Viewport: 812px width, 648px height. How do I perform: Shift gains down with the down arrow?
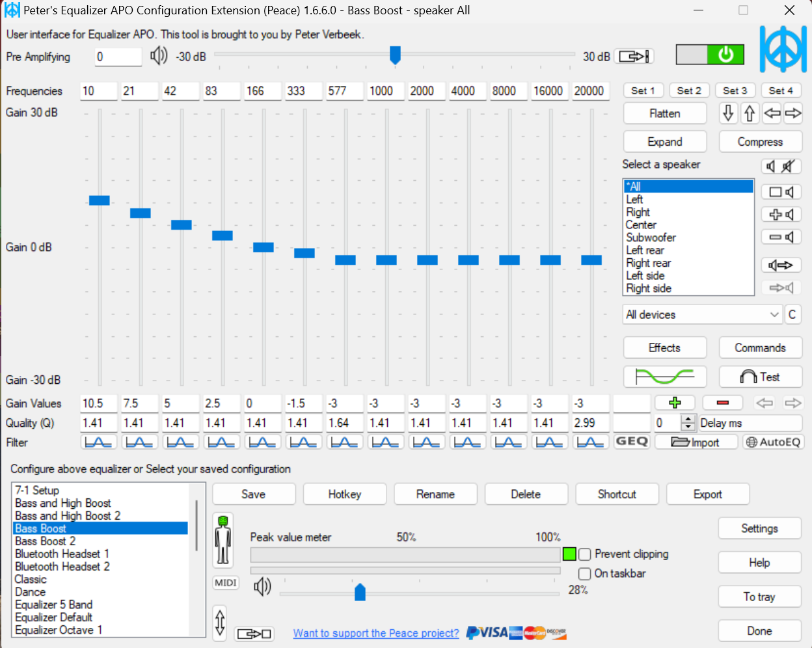728,113
